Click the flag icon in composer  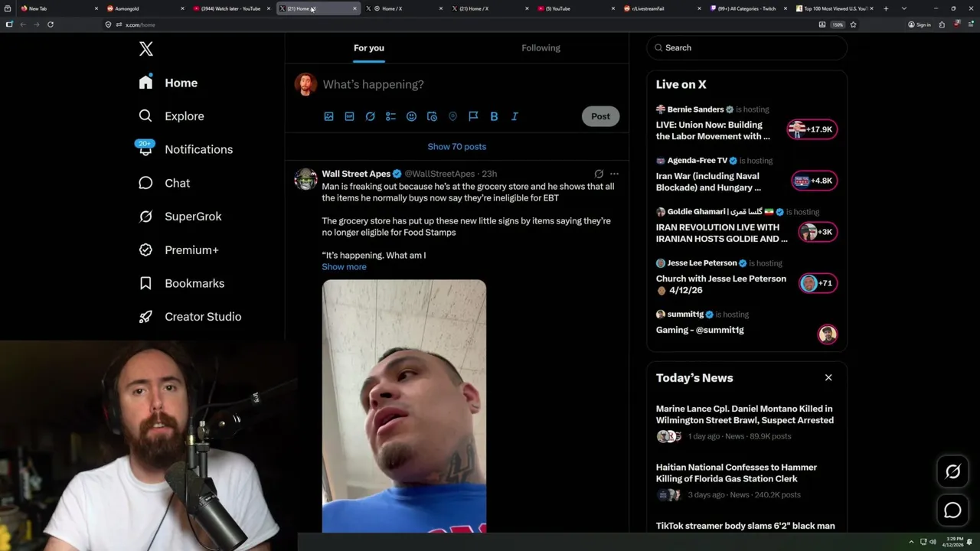(x=473, y=116)
